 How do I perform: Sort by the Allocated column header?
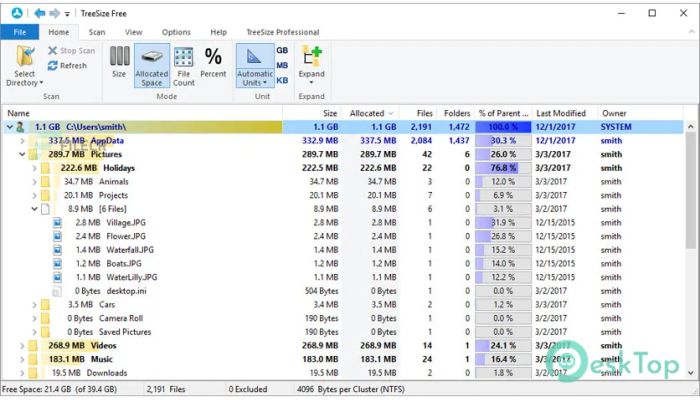[371, 113]
